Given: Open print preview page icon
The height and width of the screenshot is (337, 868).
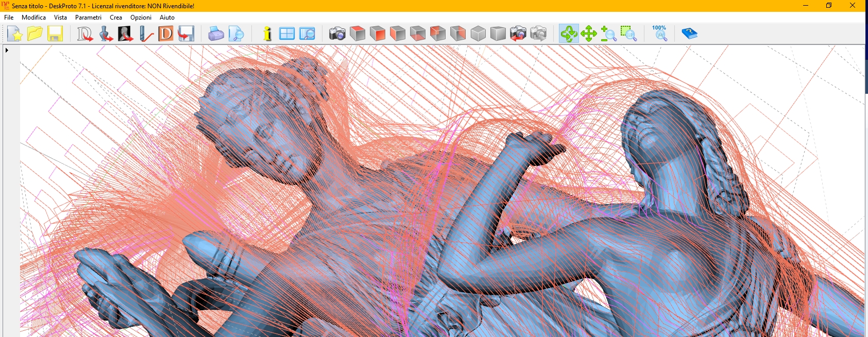Looking at the screenshot, I should (236, 34).
